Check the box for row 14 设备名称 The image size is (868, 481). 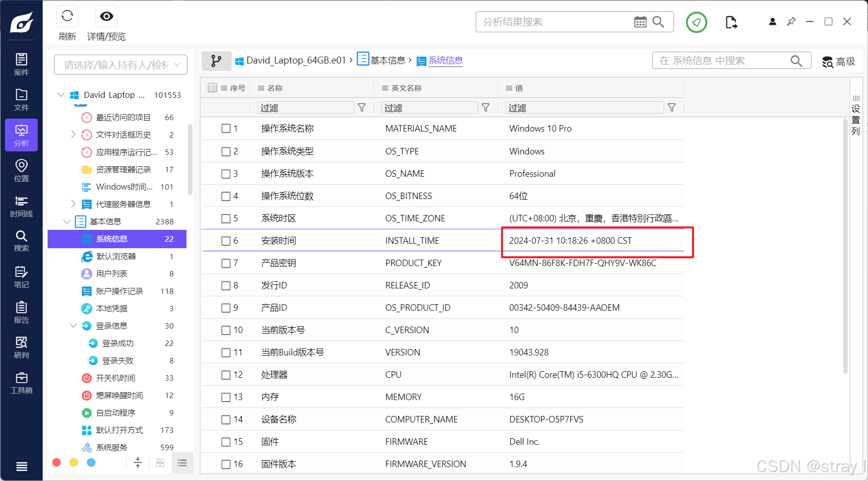click(226, 419)
